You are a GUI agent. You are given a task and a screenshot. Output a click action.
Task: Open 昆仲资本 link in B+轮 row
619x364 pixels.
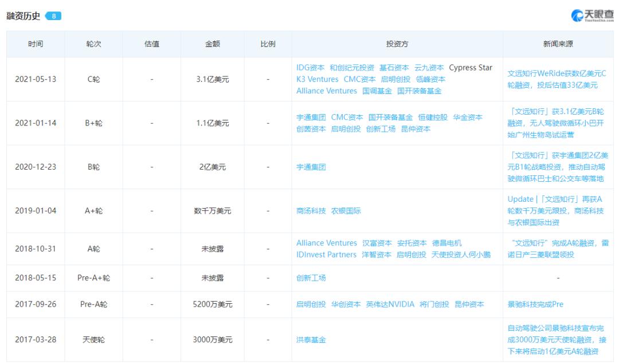point(416,129)
